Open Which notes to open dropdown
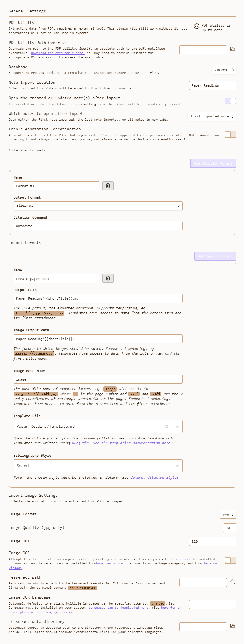The image size is (244, 644). pyautogui.click(x=212, y=117)
